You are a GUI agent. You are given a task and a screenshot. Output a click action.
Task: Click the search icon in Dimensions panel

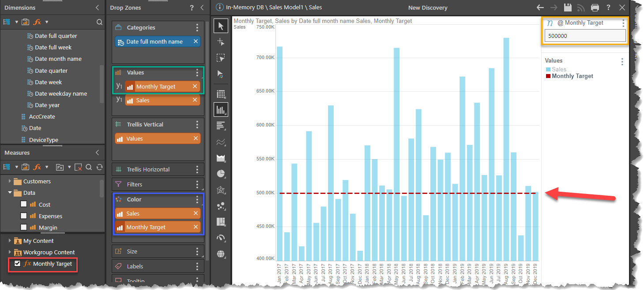click(x=99, y=22)
